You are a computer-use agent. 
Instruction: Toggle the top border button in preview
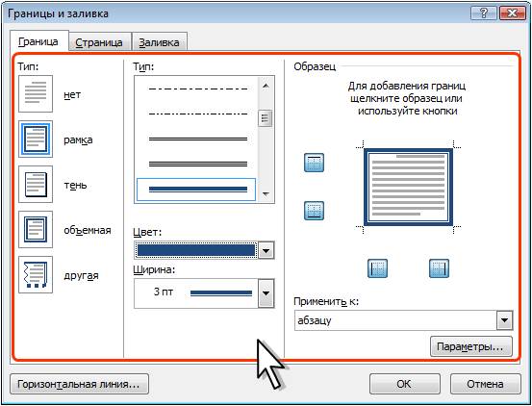click(x=314, y=163)
